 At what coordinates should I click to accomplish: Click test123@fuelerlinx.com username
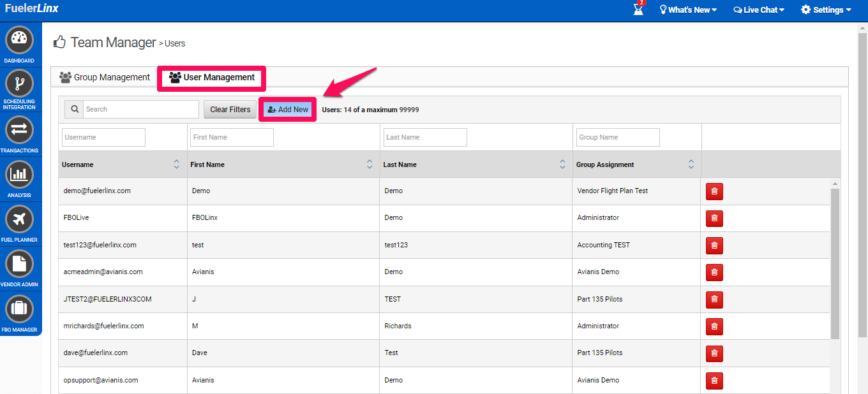(x=100, y=245)
